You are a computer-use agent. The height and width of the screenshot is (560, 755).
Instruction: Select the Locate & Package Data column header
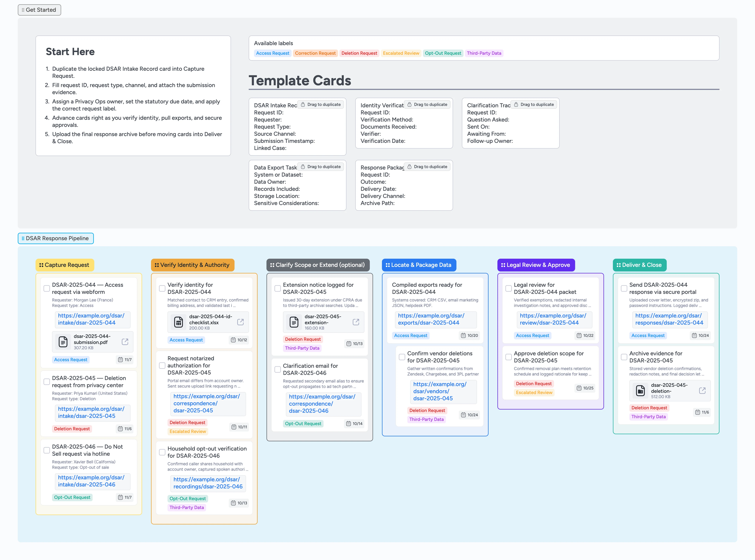(x=419, y=265)
